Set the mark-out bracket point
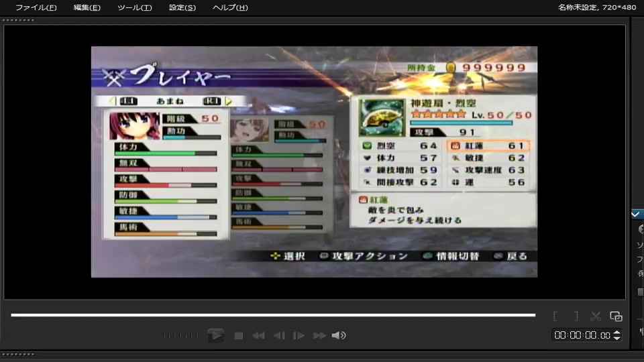This screenshot has height=362, width=644. [576, 316]
